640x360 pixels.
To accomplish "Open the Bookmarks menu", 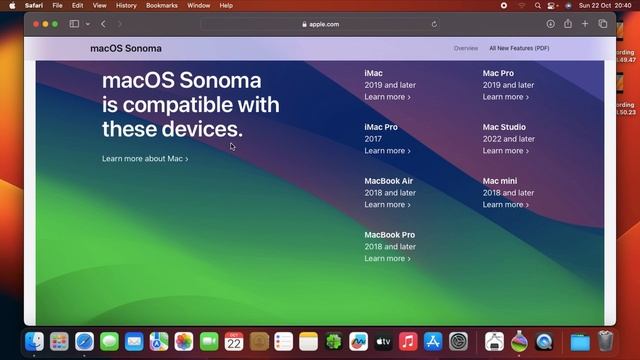I will (x=162, y=5).
